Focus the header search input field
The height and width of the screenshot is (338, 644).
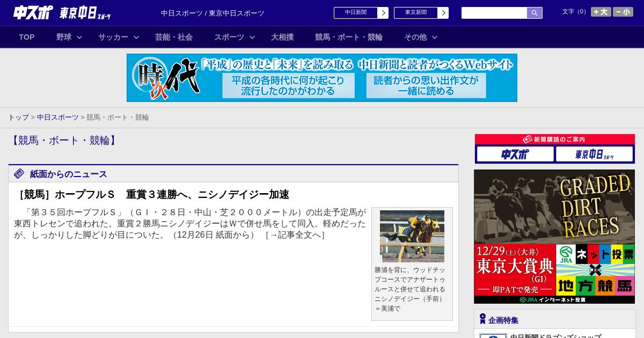(x=494, y=13)
